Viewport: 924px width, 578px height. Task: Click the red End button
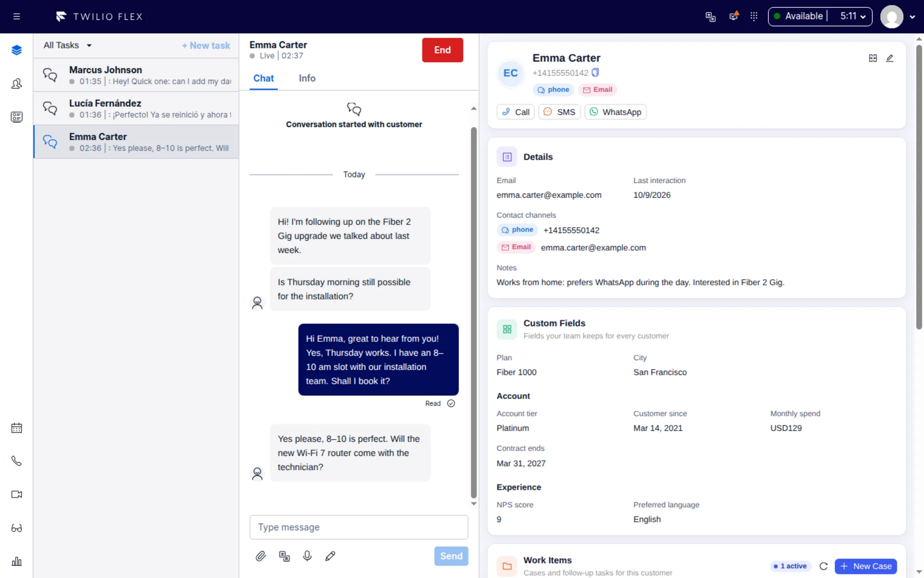pyautogui.click(x=442, y=50)
